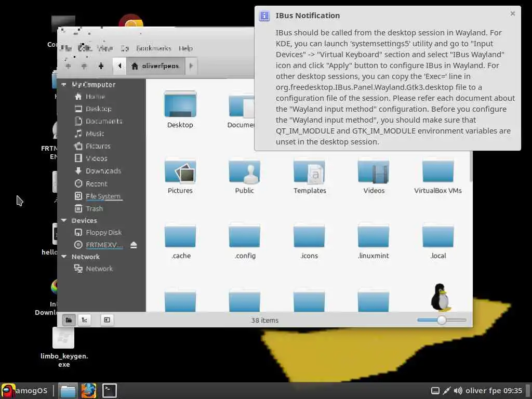532x399 pixels.
Task: Open the Edit menu
Action: 84,48
